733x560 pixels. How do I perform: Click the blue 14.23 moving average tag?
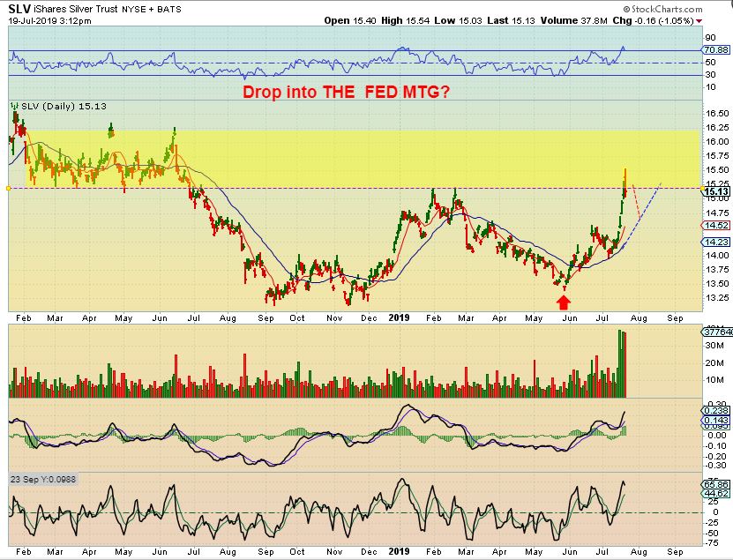715,242
